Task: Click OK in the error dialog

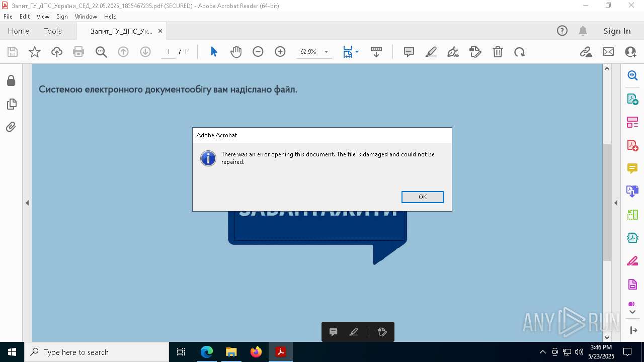Action: point(422,197)
